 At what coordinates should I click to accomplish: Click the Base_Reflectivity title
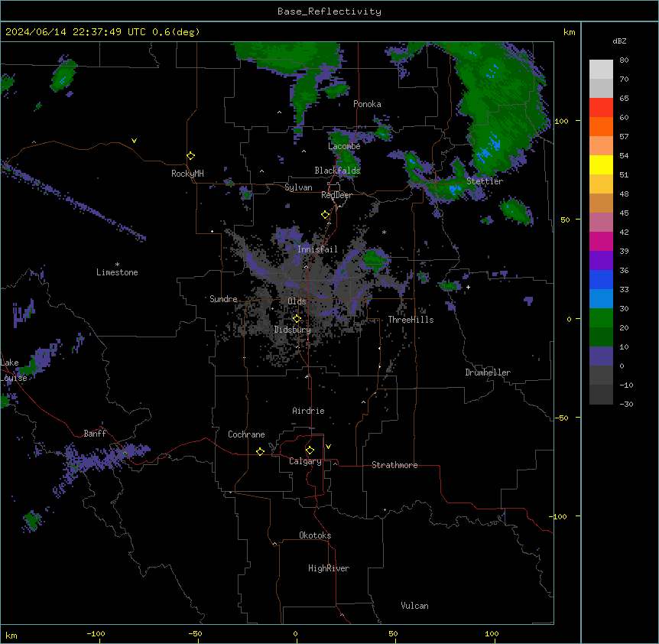329,11
